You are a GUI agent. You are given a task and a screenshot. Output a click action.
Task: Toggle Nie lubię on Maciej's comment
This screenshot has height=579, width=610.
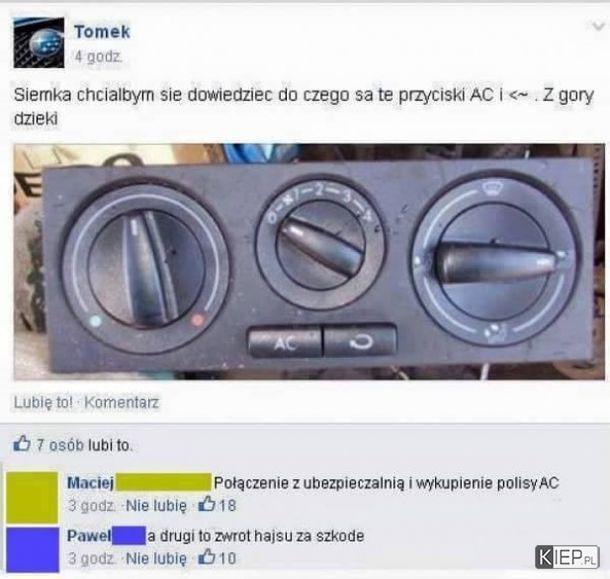(x=156, y=505)
